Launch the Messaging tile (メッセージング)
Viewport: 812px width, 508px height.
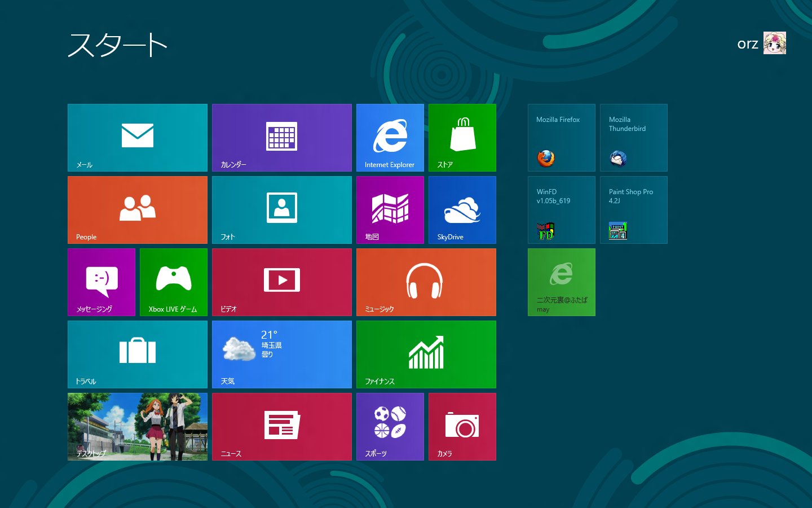pyautogui.click(x=101, y=282)
